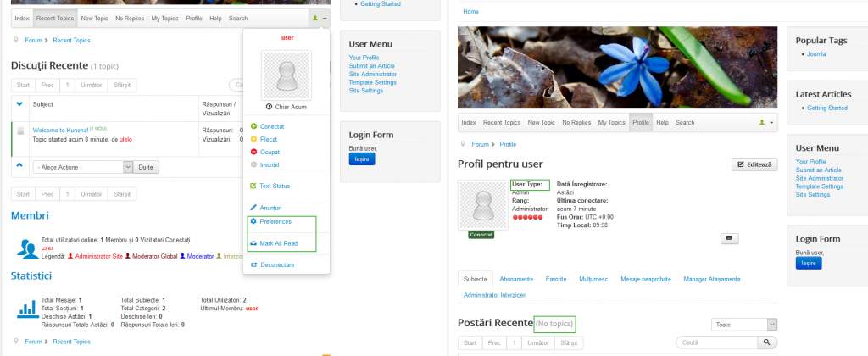Open the Toate filter dropdown
Screen dimensions: 868x356
click(x=744, y=325)
